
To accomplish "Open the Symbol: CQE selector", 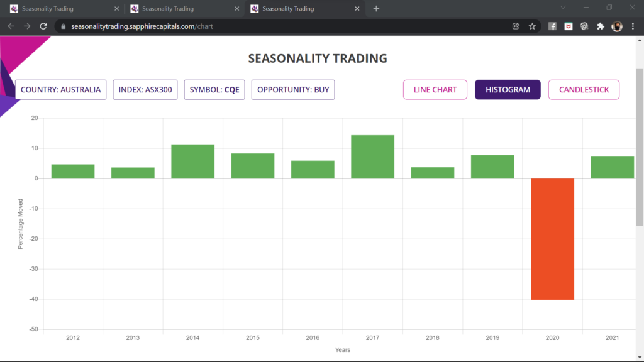I will click(x=214, y=90).
